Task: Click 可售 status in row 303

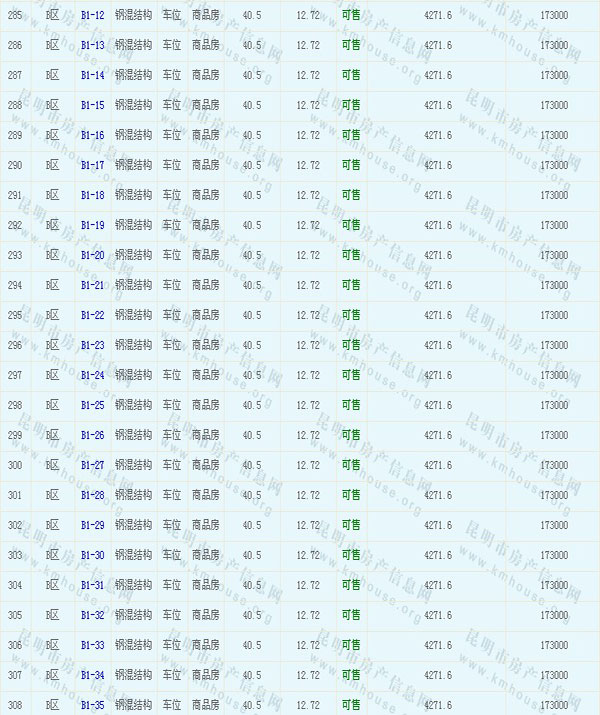Action: 351,555
